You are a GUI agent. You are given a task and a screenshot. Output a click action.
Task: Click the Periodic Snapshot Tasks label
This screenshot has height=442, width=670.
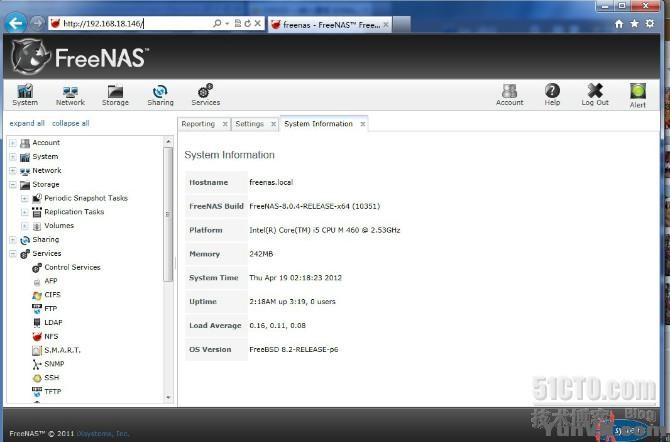pyautogui.click(x=86, y=198)
